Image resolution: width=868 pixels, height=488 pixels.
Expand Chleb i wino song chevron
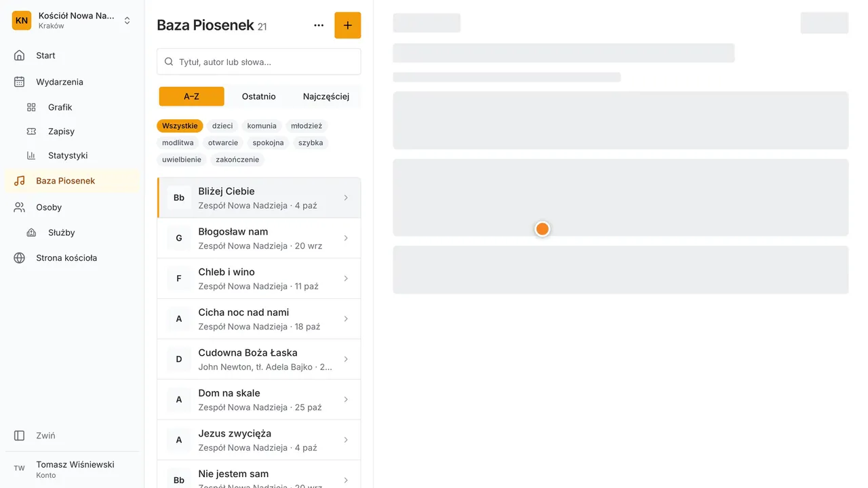click(x=346, y=279)
